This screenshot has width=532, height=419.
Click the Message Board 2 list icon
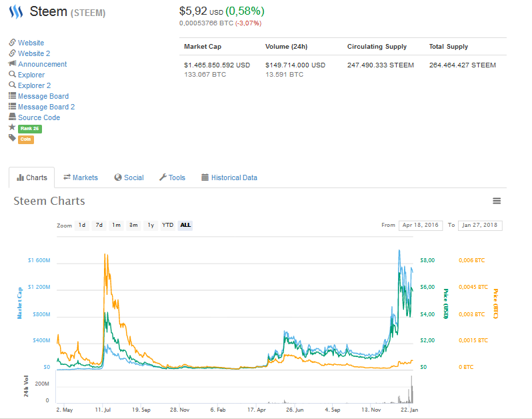(12, 106)
